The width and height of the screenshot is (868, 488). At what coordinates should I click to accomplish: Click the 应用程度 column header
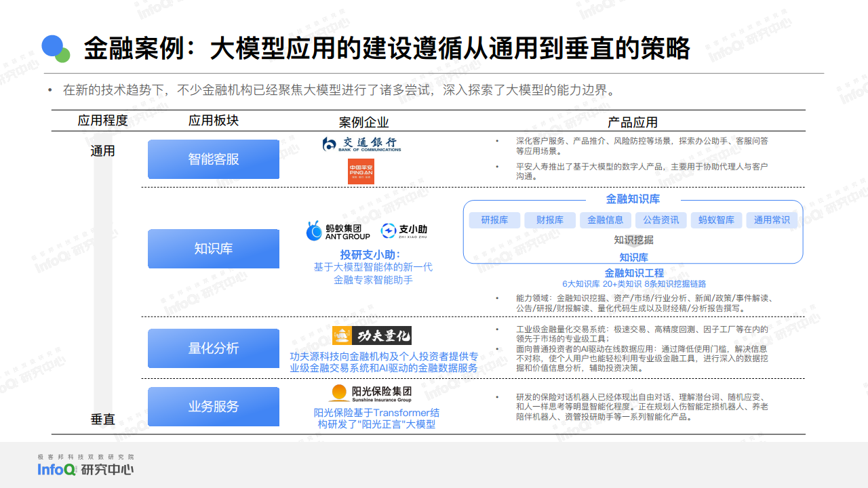[103, 121]
